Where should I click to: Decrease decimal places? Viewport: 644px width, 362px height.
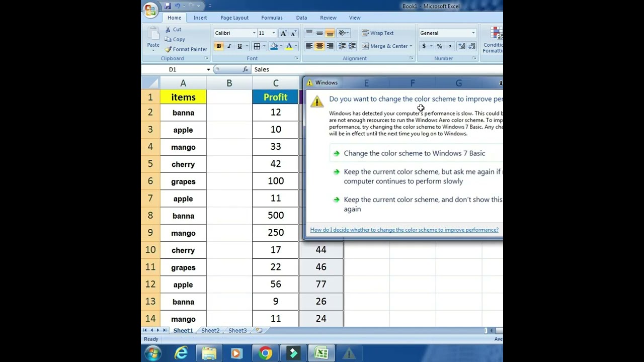pyautogui.click(x=472, y=46)
